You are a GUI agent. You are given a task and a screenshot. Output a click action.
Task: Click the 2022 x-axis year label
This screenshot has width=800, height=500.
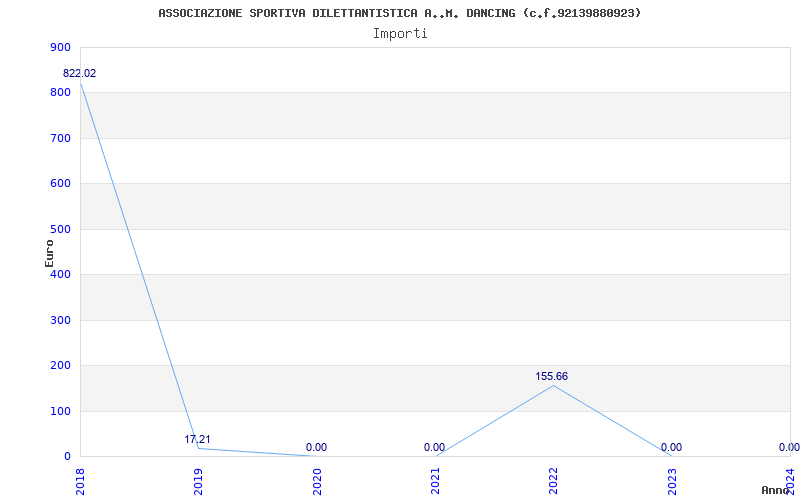pos(554,480)
